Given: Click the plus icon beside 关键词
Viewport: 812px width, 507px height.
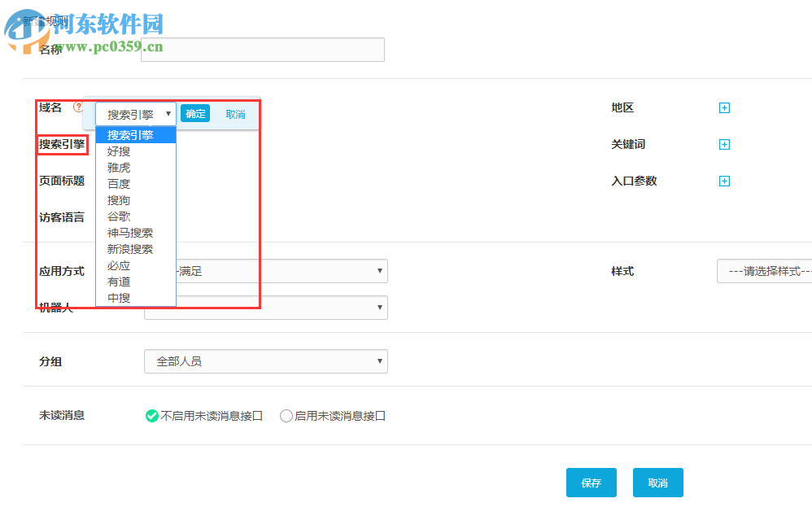Looking at the screenshot, I should click(724, 144).
